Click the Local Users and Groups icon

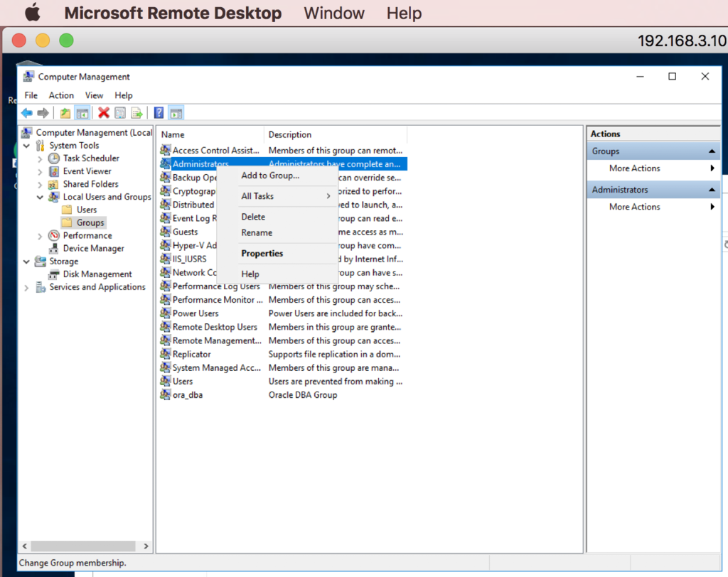click(54, 197)
